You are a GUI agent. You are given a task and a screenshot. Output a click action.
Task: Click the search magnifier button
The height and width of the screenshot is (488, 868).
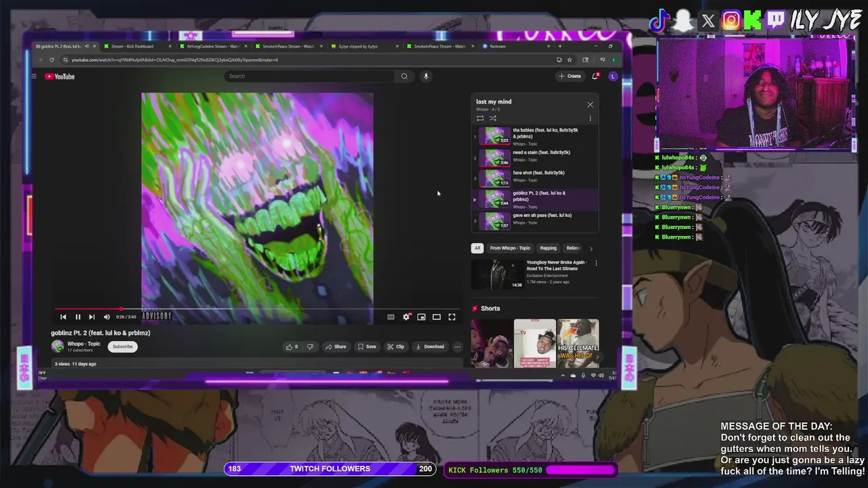(x=404, y=76)
